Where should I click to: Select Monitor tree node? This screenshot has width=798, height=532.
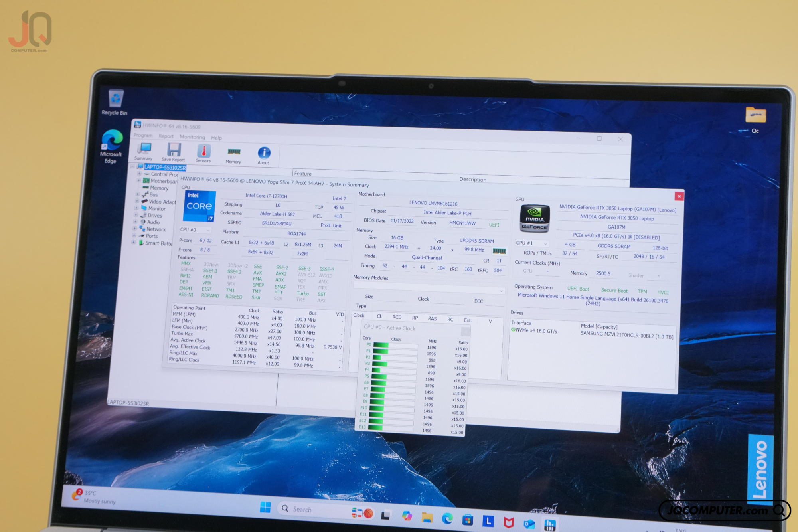click(x=157, y=209)
